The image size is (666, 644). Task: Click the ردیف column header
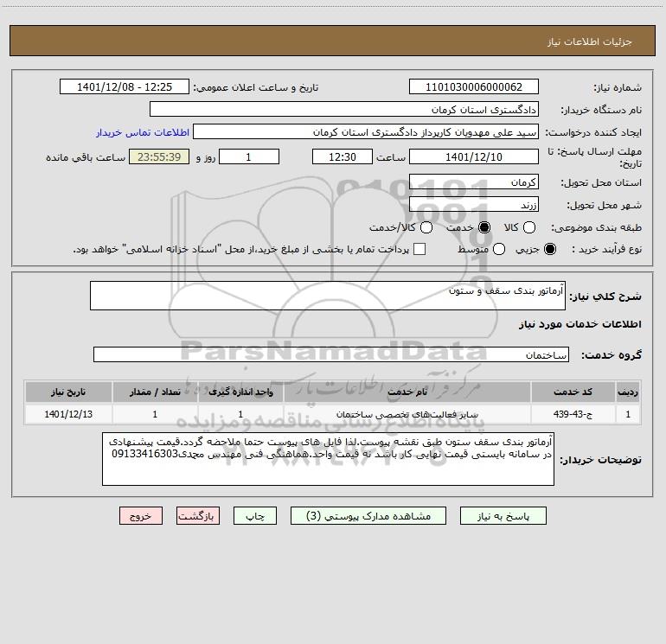click(x=628, y=392)
